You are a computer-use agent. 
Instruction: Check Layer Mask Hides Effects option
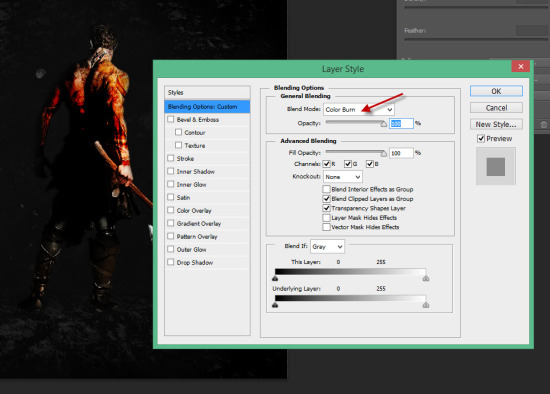point(326,218)
